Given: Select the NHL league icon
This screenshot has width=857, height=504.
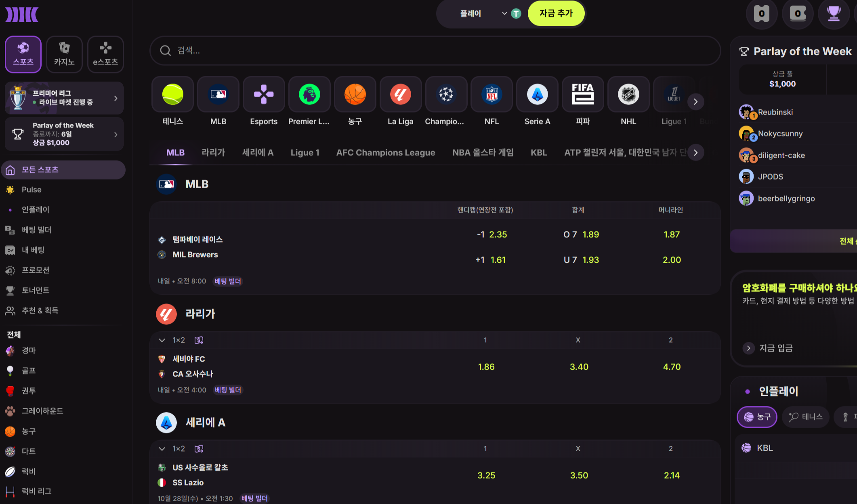Looking at the screenshot, I should (629, 94).
